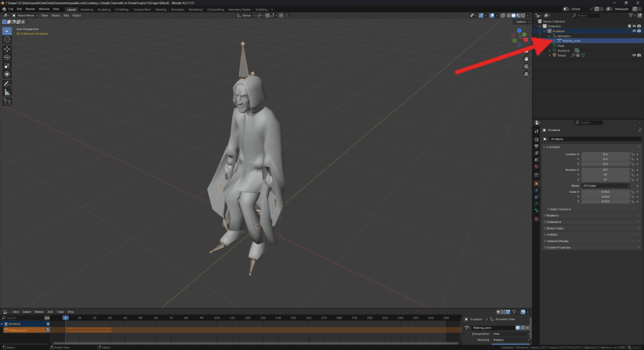Click the Location X value field
Screen dimensions: 644x350
(604, 154)
